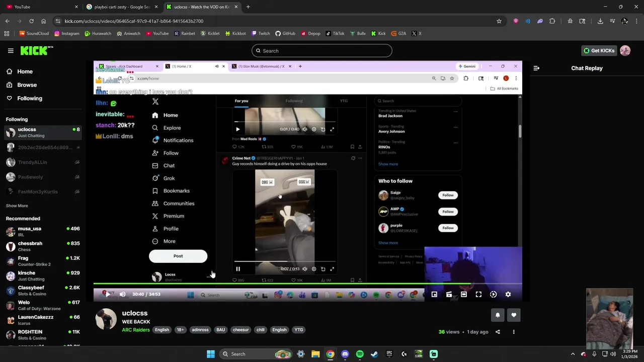Open Steam from the taskbar
Viewport: 644px width, 362px height.
[374, 354]
